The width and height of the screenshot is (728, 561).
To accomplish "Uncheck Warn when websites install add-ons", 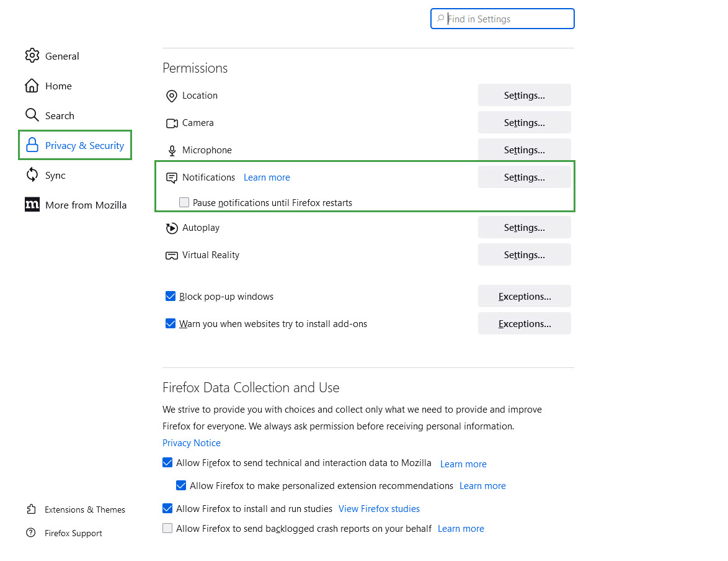I will [171, 324].
